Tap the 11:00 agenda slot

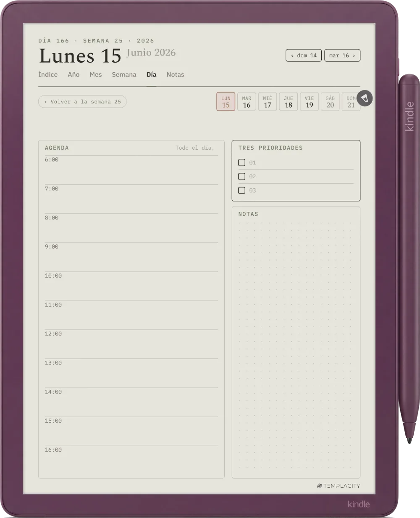click(131, 315)
